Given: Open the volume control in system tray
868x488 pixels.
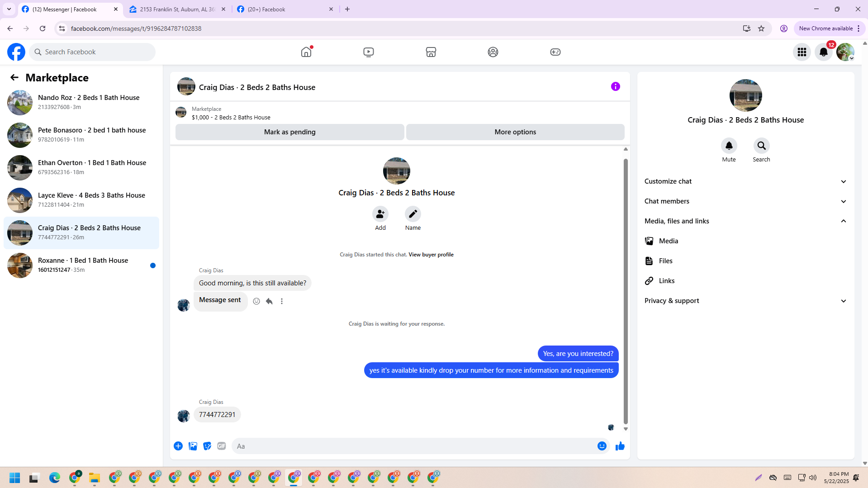Looking at the screenshot, I should (813, 478).
